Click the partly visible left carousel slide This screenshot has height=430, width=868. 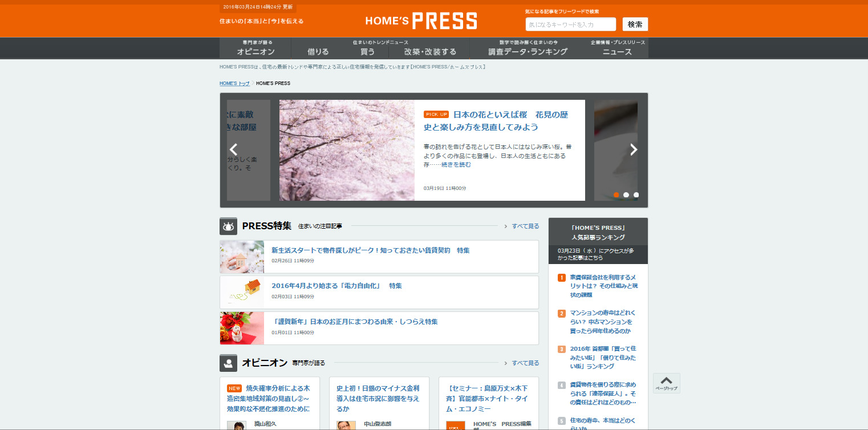[249, 150]
